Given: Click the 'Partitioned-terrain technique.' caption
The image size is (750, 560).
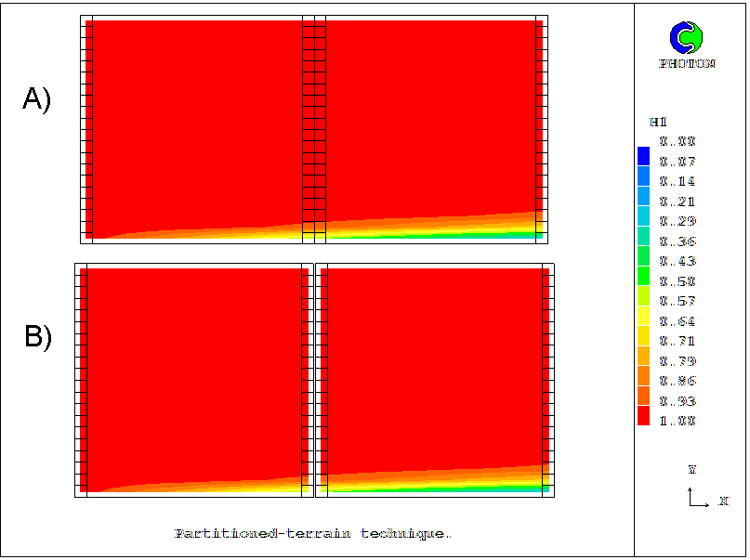Looking at the screenshot, I should [313, 534].
